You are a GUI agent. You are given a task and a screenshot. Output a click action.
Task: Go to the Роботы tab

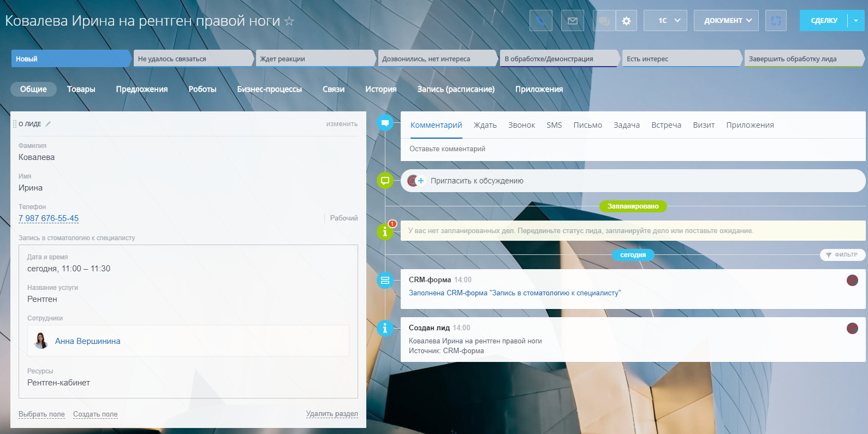(203, 89)
